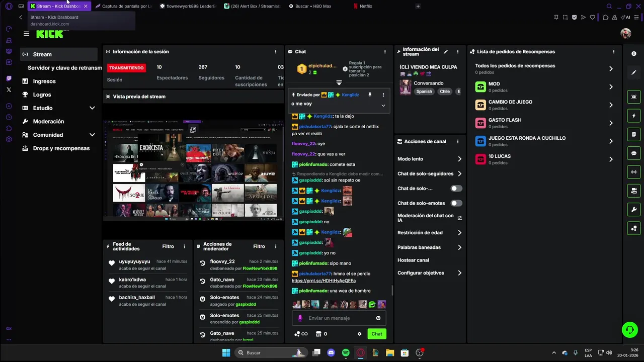The image size is (644, 362).
Task: Open Filtro in Acciones de moderador
Action: point(259,246)
